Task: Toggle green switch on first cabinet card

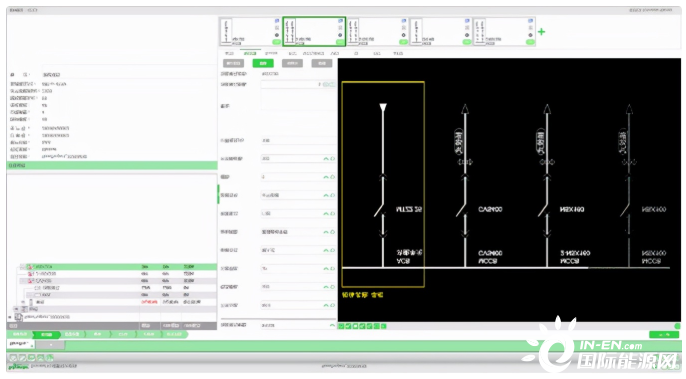Action: [276, 42]
